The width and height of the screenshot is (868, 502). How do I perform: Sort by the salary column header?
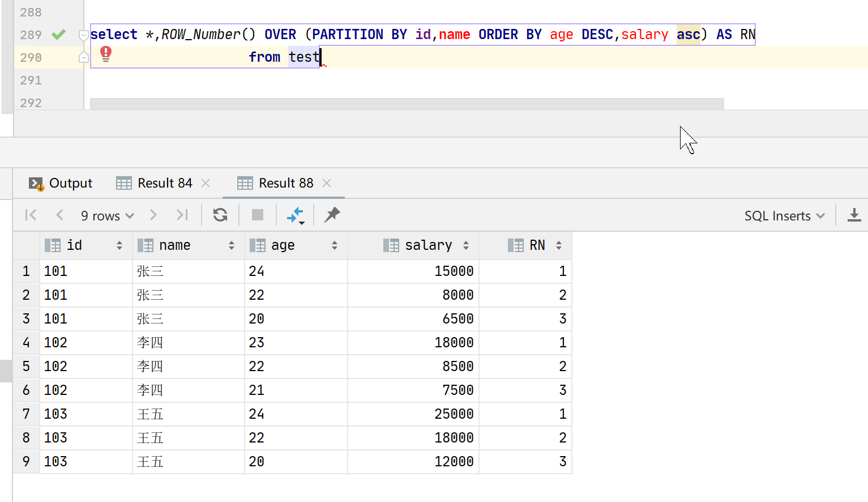coord(428,245)
